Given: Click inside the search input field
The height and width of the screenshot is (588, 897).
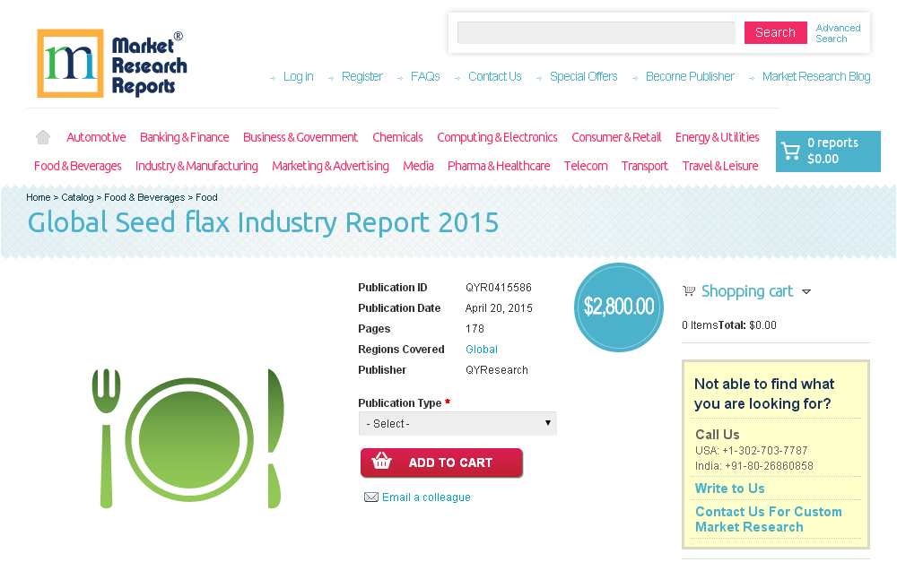Looking at the screenshot, I should pyautogui.click(x=596, y=32).
